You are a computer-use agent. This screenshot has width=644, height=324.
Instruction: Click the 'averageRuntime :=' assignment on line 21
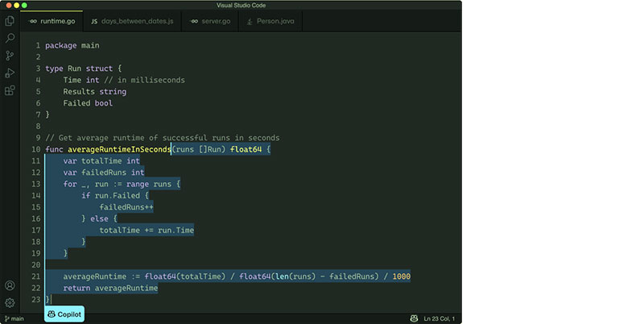pyautogui.click(x=101, y=276)
